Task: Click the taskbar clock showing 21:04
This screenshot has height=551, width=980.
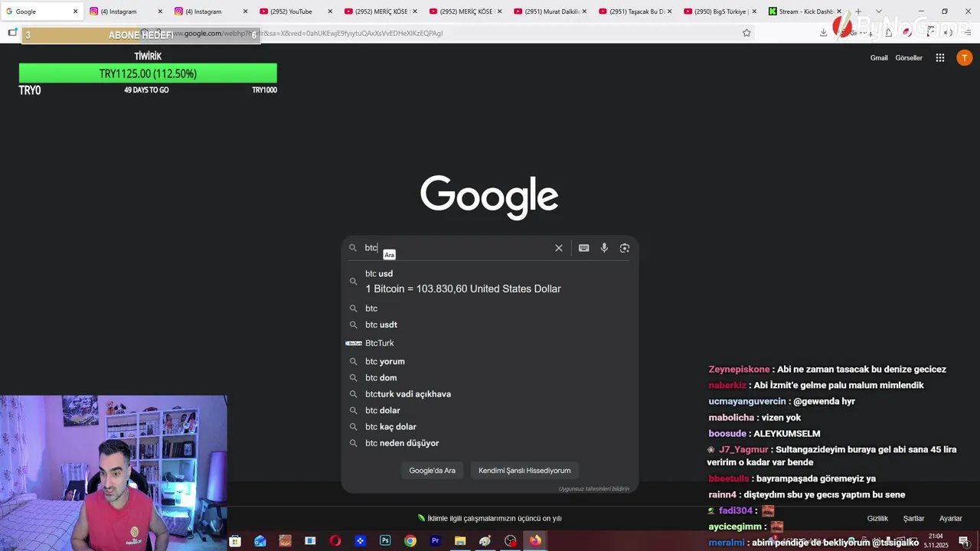Action: point(936,541)
